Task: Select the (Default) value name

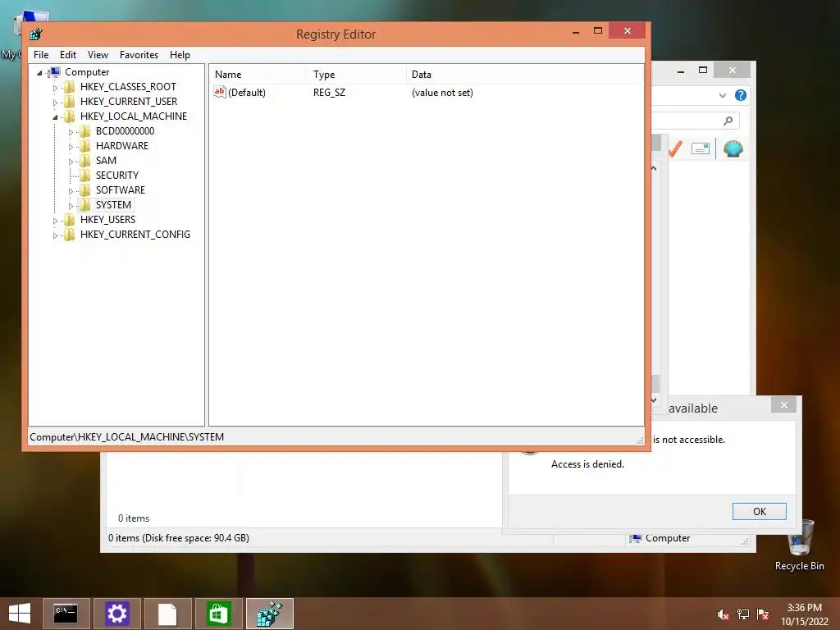Action: 246,92
